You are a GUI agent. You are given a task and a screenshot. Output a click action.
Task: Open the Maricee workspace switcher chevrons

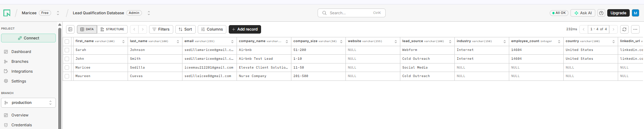[58, 13]
